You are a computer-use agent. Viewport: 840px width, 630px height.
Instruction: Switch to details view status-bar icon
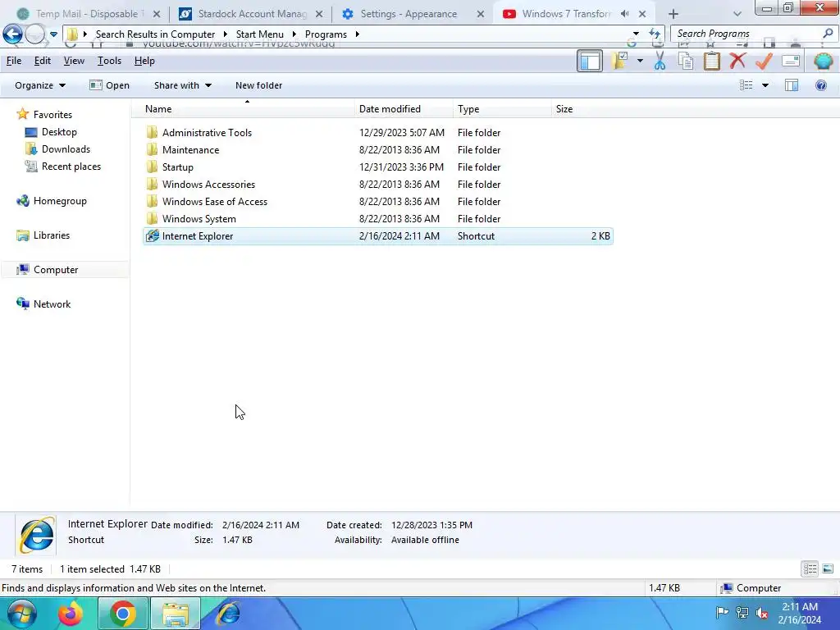(810, 568)
